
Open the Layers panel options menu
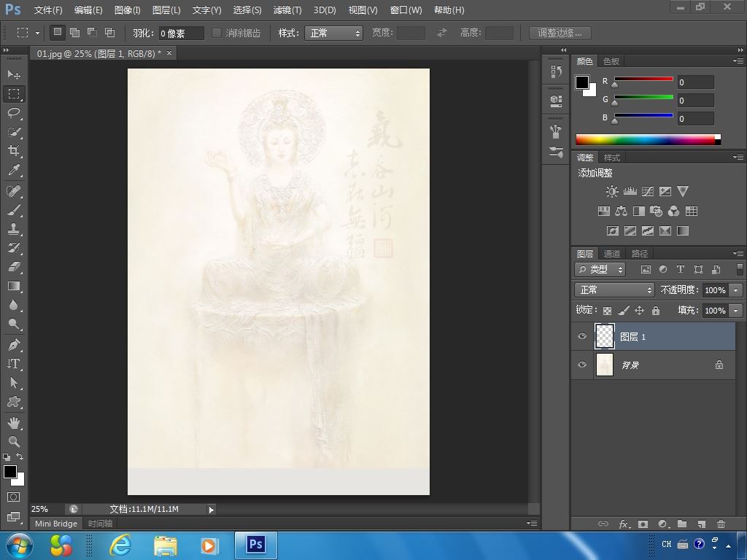click(x=738, y=253)
